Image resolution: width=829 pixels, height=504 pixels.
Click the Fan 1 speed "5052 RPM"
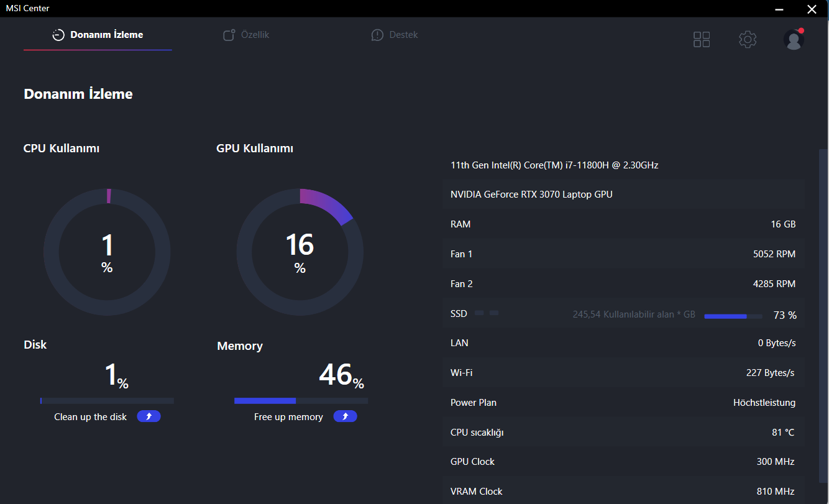coord(774,254)
